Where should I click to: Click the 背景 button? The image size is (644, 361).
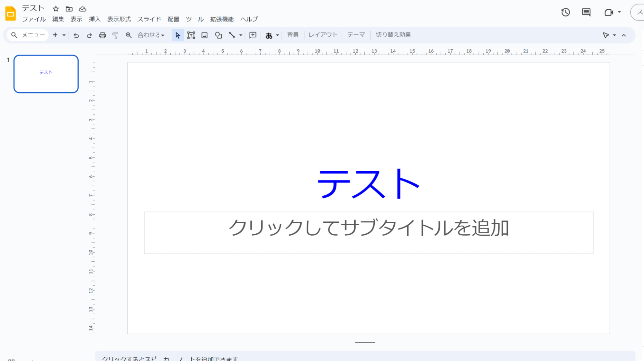[x=293, y=35]
